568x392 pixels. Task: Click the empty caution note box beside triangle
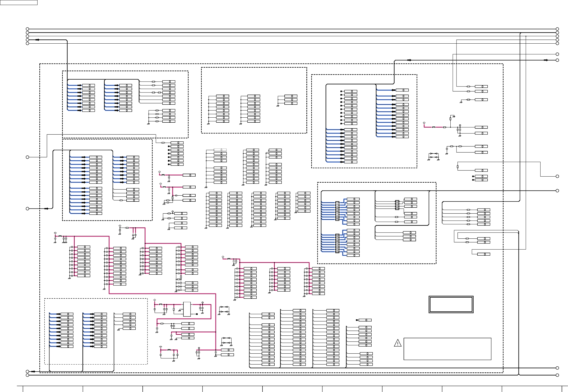(447, 349)
